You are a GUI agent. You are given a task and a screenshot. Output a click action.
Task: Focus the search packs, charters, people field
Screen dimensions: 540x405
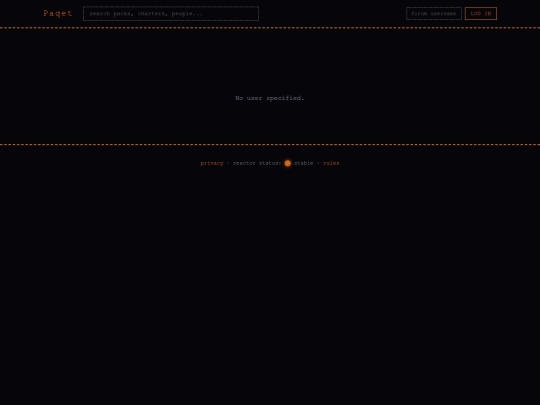(171, 13)
